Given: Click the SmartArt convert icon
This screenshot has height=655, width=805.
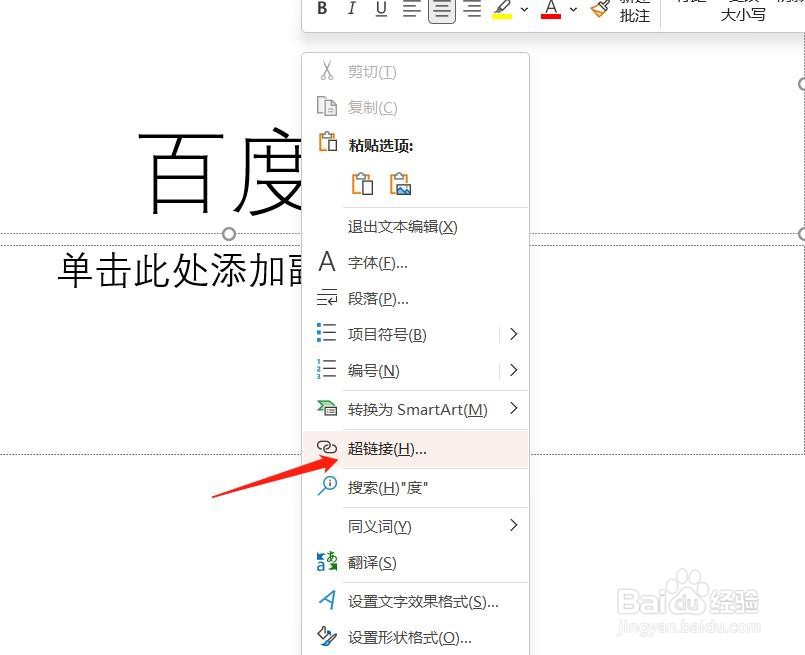Looking at the screenshot, I should (x=327, y=408).
